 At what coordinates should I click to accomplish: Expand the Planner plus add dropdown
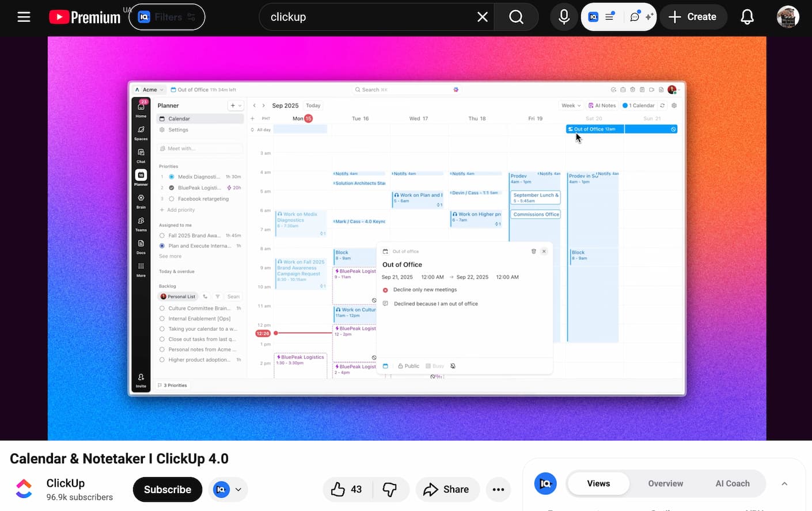(x=236, y=105)
